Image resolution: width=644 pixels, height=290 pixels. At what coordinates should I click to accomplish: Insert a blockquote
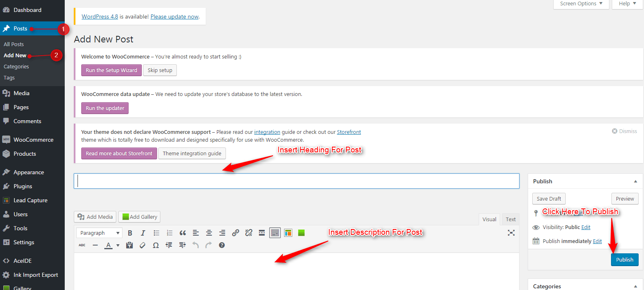[183, 233]
